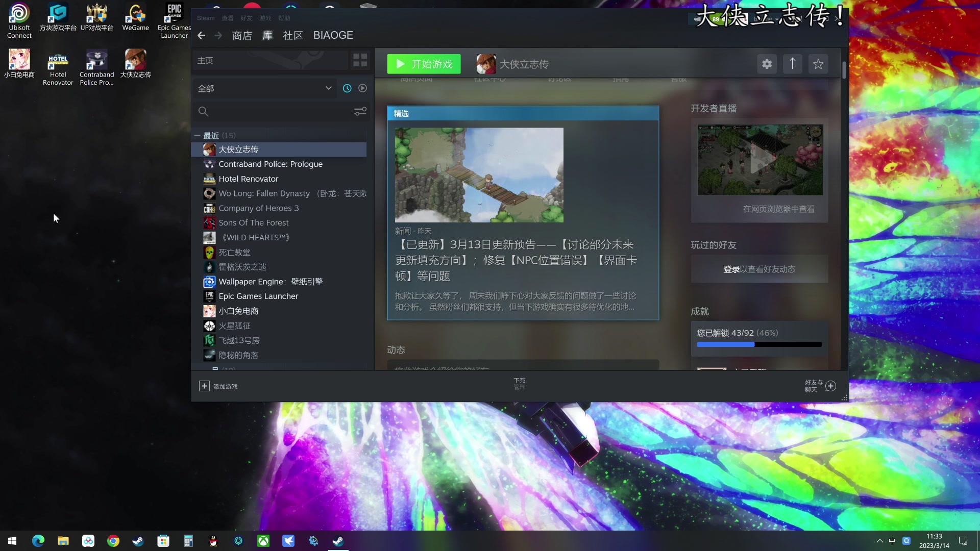Open Contraband Police desktop shortcut
This screenshot has height=551, width=980.
click(97, 67)
